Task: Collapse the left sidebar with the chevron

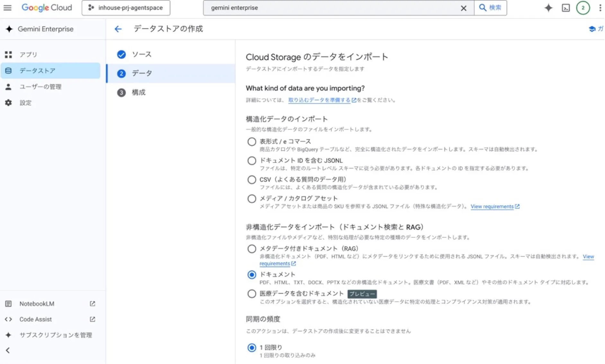Action: click(7, 351)
